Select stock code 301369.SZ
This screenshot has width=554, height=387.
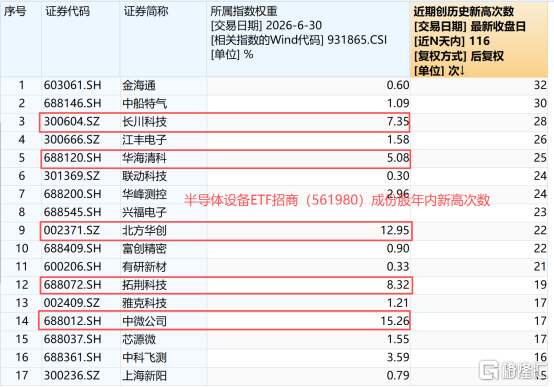tap(72, 176)
